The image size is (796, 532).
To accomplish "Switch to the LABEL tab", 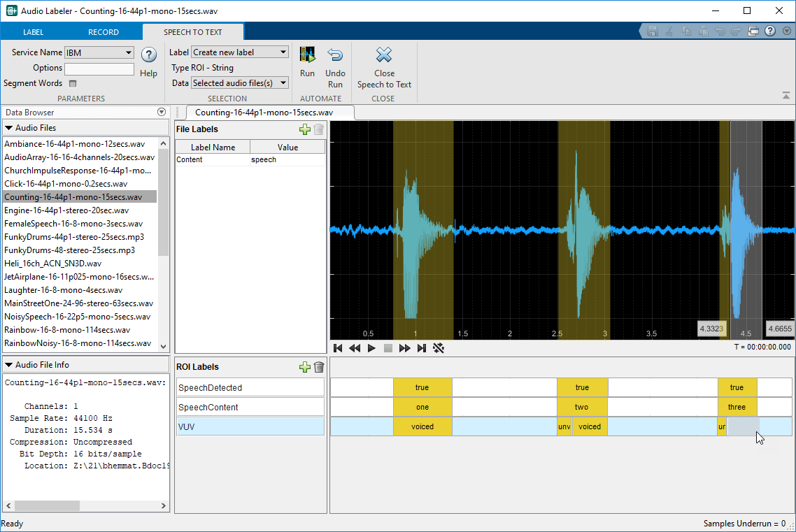I will (33, 32).
